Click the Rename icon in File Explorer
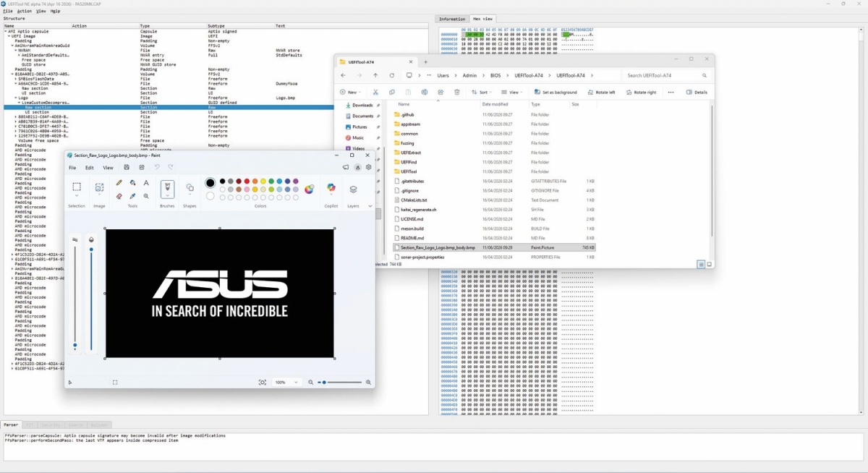The width and height of the screenshot is (868, 473). coord(424,92)
